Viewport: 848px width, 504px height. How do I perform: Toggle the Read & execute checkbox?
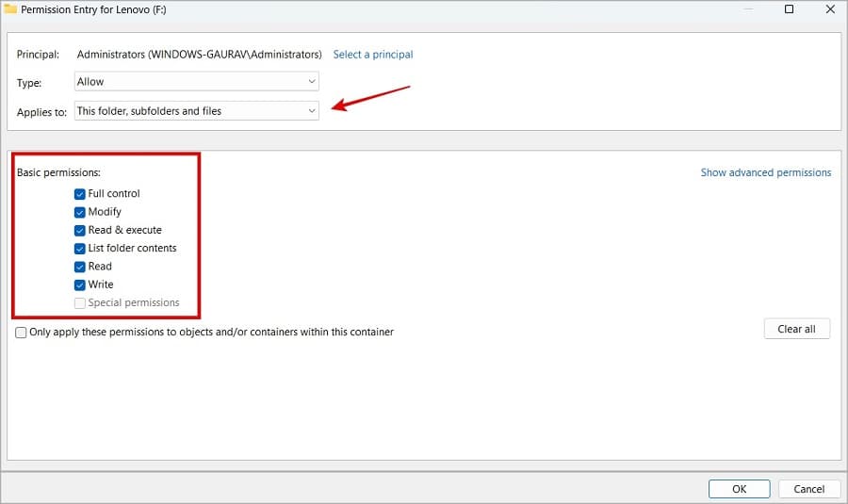pyautogui.click(x=80, y=230)
